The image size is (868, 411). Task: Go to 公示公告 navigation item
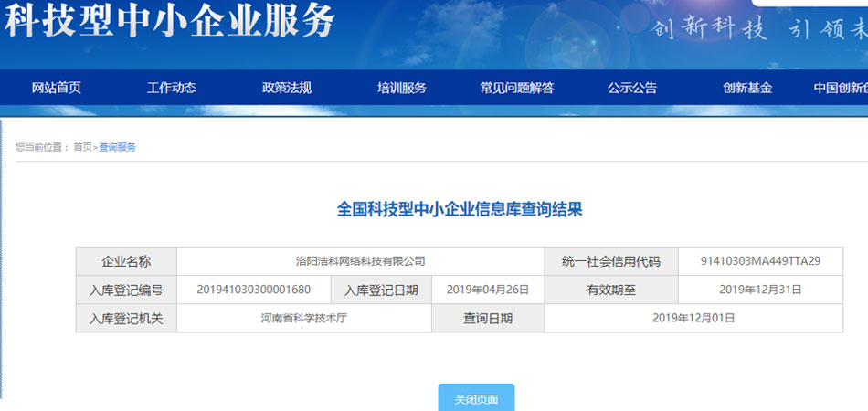tap(631, 88)
